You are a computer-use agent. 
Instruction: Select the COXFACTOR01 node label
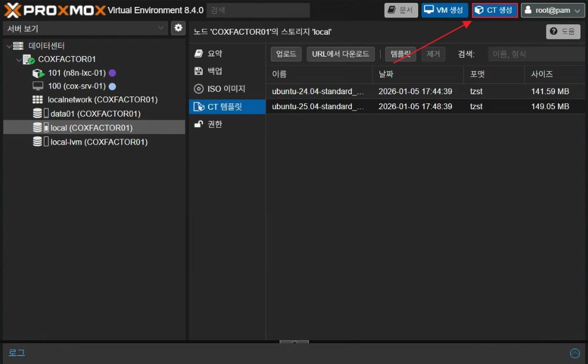click(67, 60)
